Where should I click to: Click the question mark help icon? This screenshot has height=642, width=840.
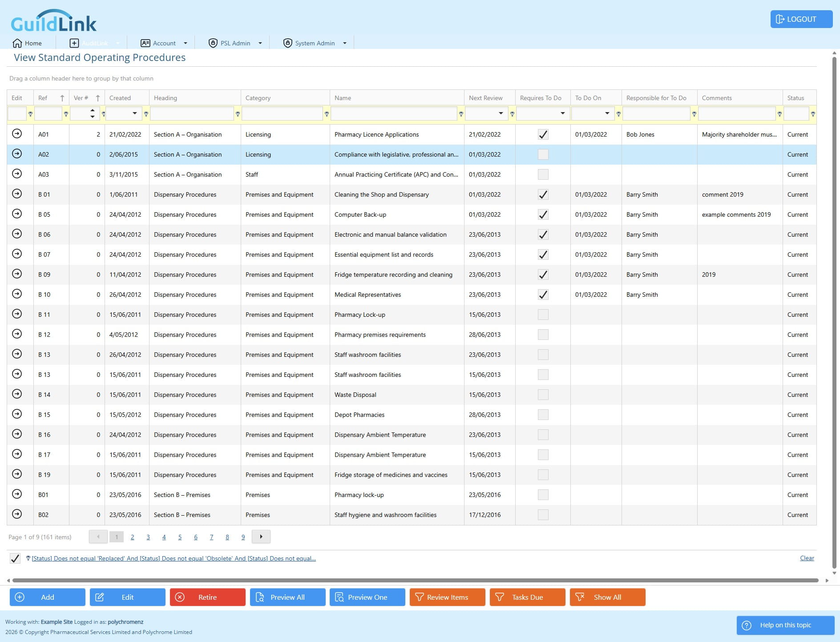tap(747, 625)
